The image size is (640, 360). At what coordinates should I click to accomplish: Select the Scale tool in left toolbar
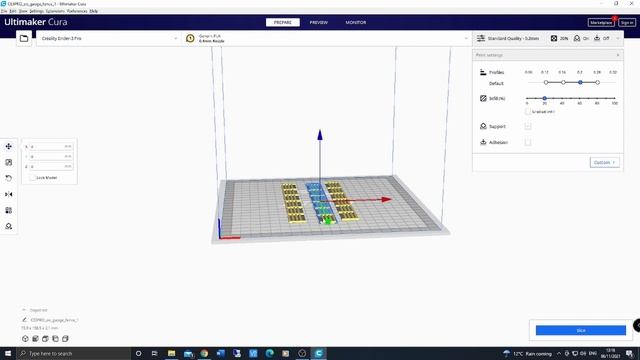pyautogui.click(x=9, y=162)
